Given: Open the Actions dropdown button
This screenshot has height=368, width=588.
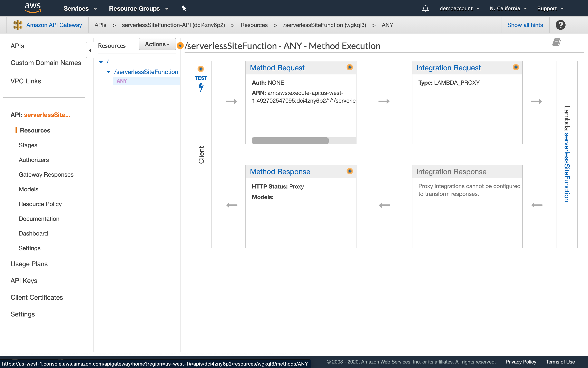Looking at the screenshot, I should pos(157,44).
